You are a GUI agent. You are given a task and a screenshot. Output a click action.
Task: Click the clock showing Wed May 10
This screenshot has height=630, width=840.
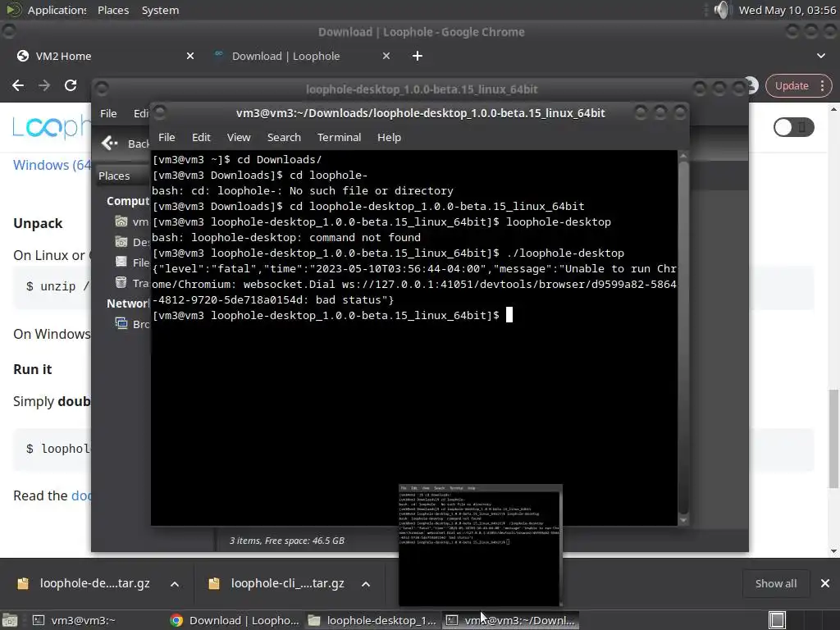click(787, 10)
